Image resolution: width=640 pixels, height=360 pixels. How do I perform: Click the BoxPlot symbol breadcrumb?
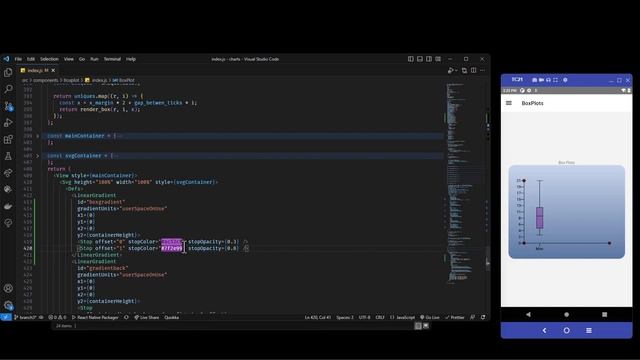tap(123, 80)
